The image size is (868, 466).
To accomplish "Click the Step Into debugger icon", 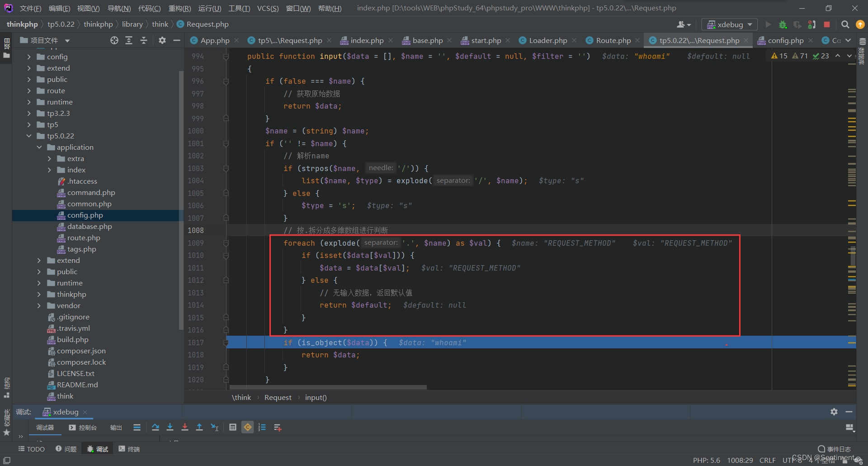I will click(x=170, y=428).
